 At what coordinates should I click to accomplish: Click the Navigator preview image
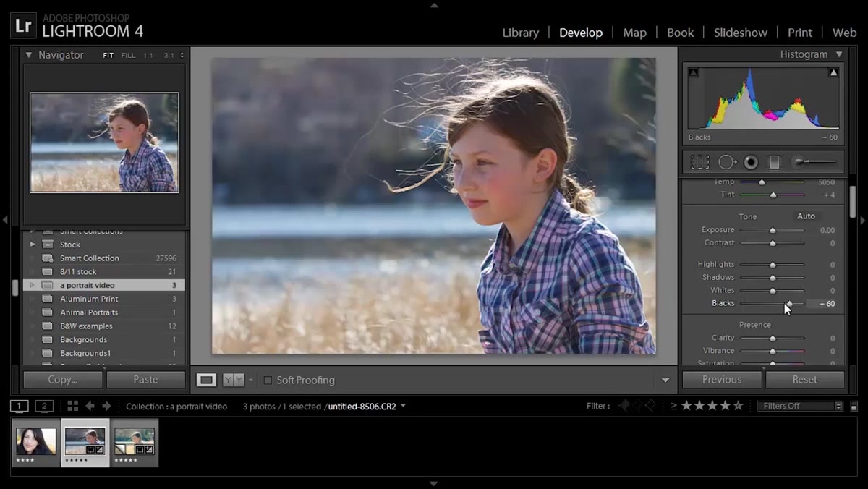point(104,143)
